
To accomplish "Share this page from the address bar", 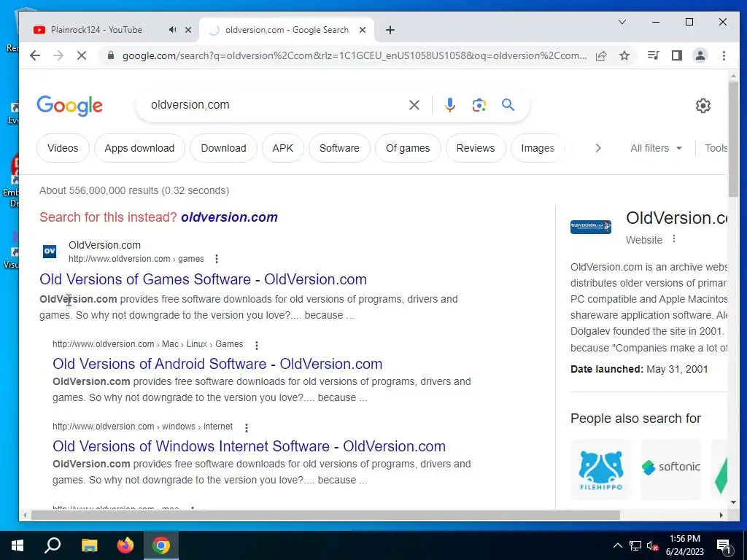I will (x=601, y=55).
